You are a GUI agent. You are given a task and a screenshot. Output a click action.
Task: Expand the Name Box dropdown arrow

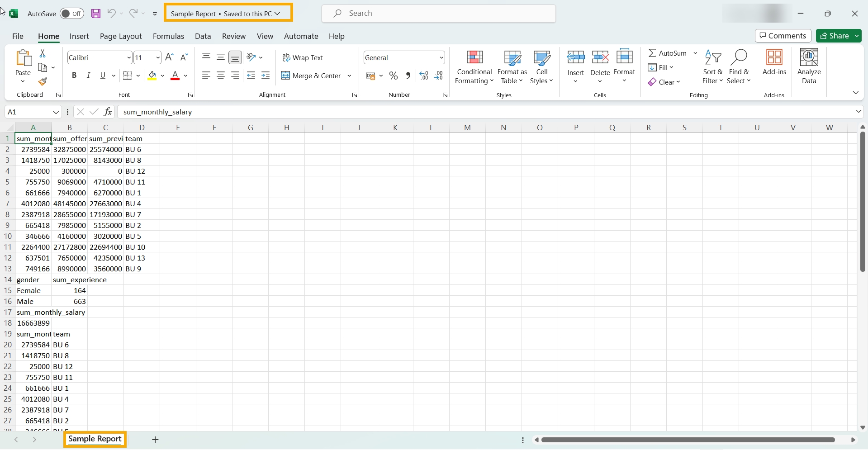[x=56, y=112]
